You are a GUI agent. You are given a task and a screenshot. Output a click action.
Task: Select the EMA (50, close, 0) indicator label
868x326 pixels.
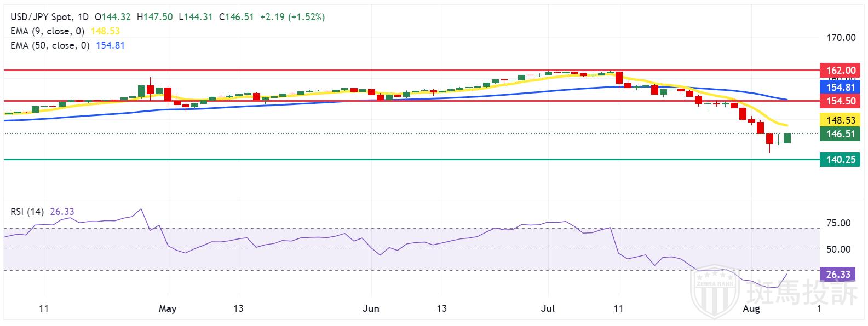pyautogui.click(x=49, y=45)
